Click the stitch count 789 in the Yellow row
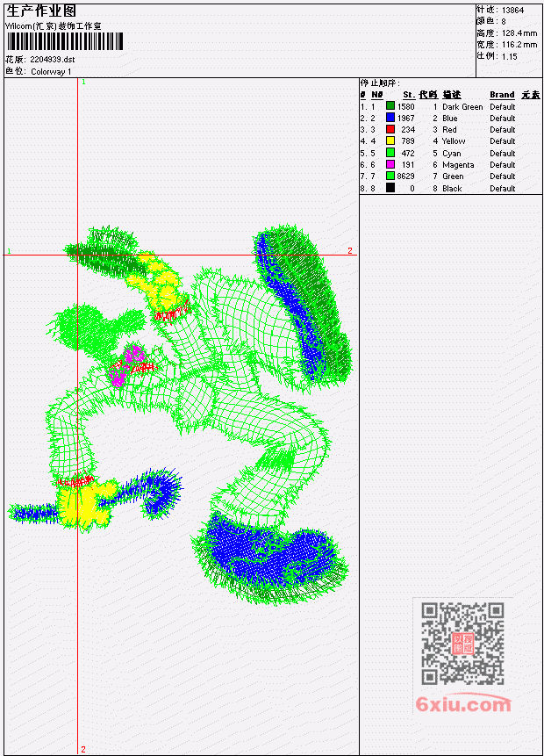The image size is (544, 756). coord(408,141)
